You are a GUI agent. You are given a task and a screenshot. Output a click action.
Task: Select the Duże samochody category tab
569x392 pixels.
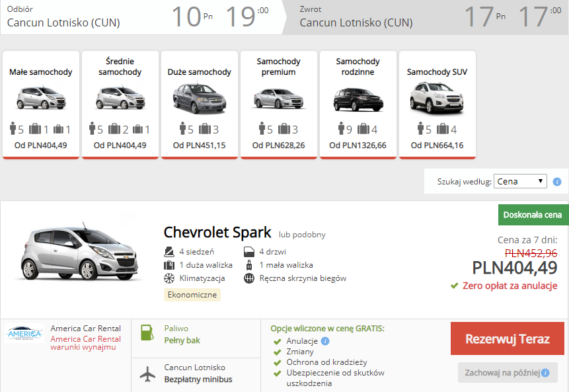coord(199,104)
